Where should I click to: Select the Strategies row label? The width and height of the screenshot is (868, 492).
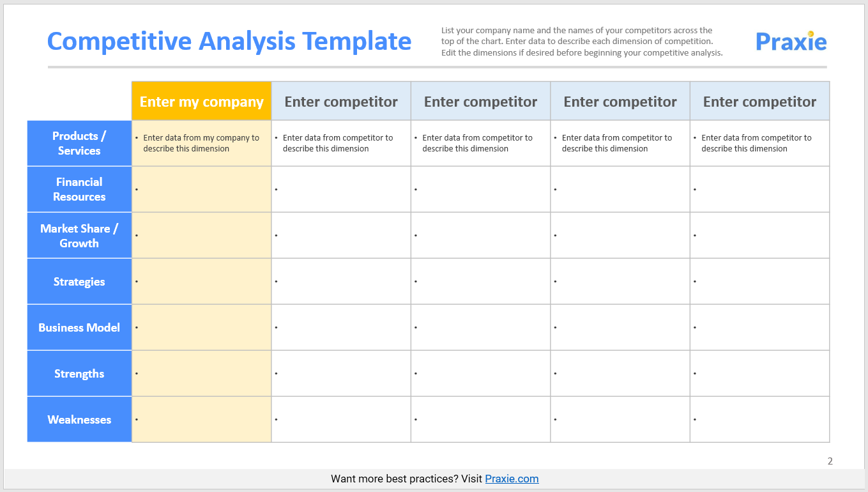(x=79, y=281)
